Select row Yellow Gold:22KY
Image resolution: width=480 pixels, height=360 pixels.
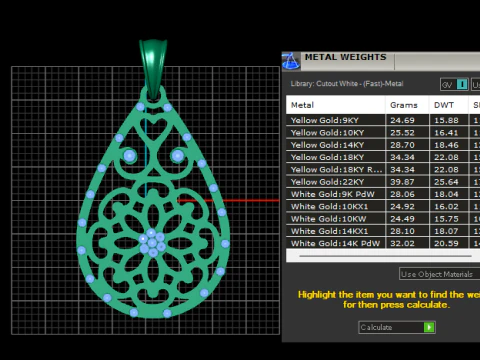[383, 182]
